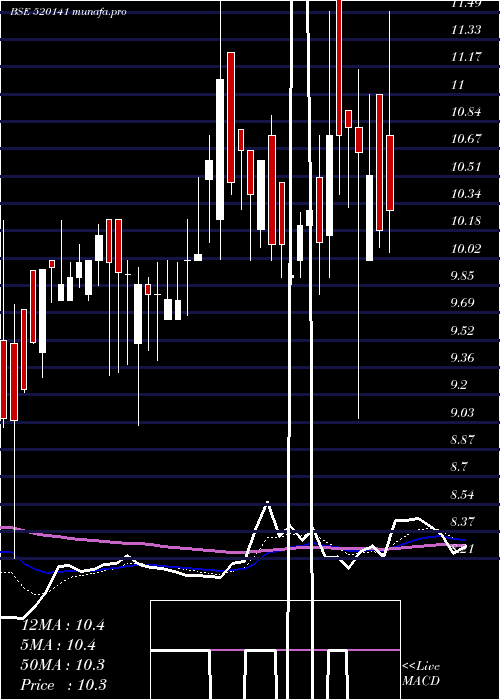500x700 pixels.
Task: Click the 10.84 price axis label
Action: (x=466, y=112)
